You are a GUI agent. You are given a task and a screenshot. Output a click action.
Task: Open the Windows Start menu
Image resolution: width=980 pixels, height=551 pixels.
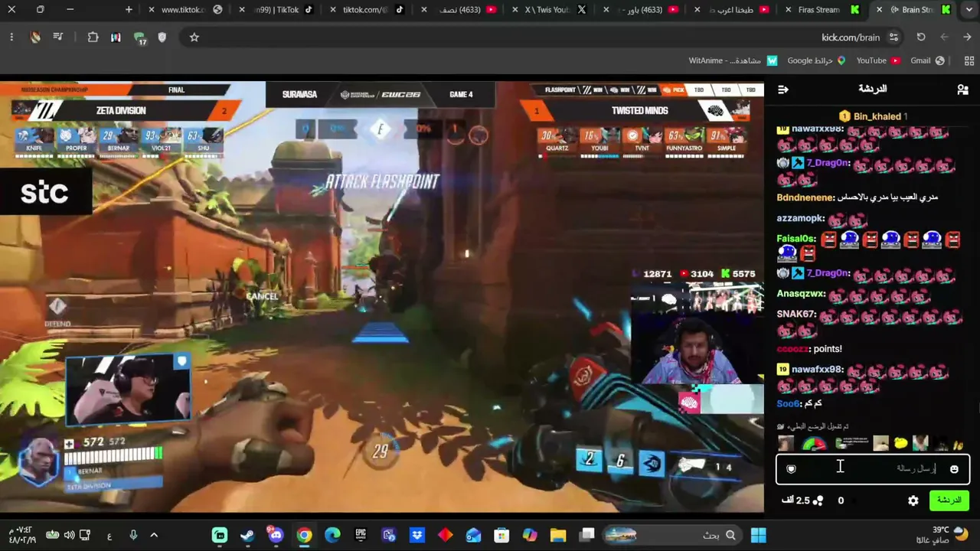click(x=759, y=535)
